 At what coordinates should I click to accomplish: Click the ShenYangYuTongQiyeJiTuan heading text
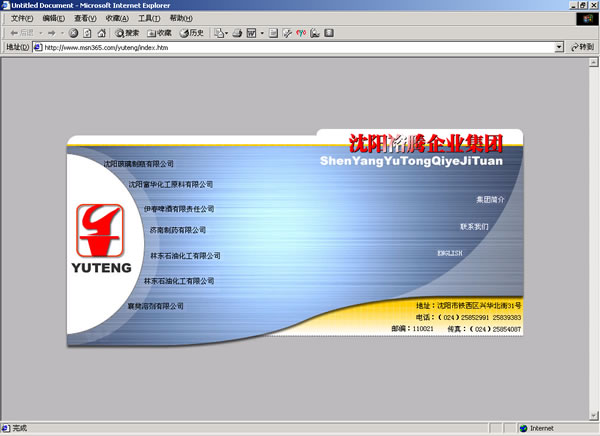(x=411, y=161)
